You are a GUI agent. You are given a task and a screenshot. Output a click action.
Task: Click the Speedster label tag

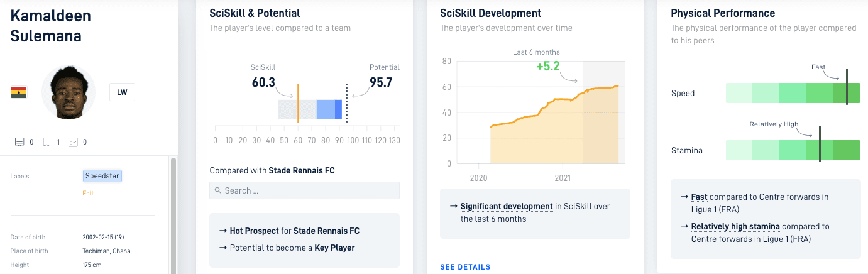coord(102,177)
